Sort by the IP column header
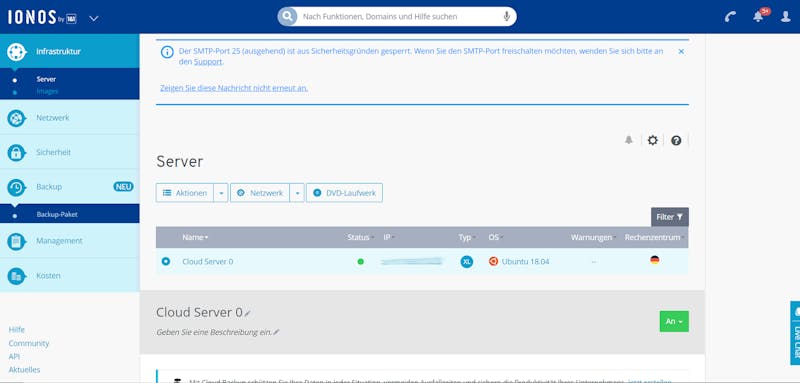This screenshot has width=800, height=383. click(389, 238)
